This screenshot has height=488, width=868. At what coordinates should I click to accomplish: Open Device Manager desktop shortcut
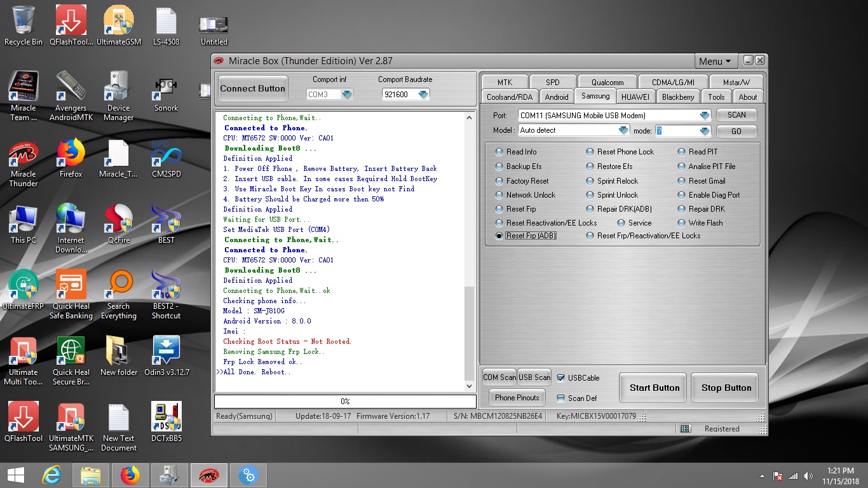119,96
